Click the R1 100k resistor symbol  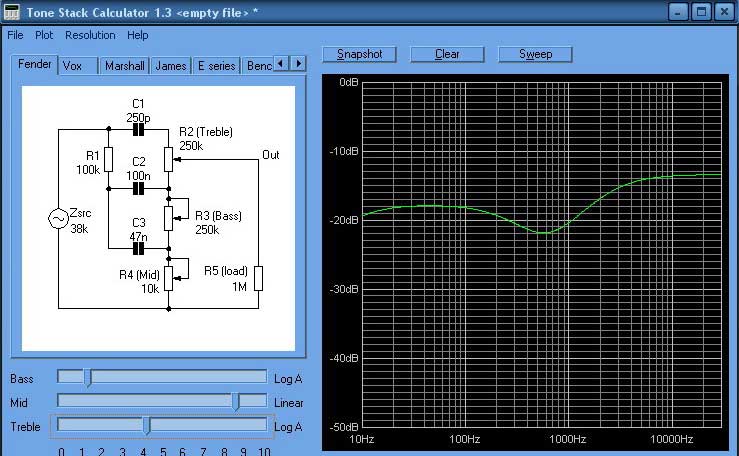108,159
